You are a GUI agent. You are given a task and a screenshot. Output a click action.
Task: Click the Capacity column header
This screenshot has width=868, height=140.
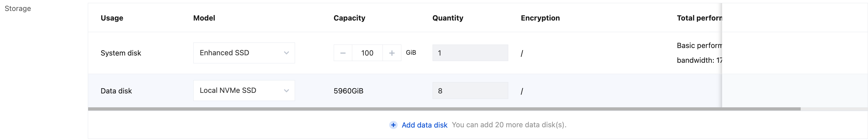[x=349, y=18]
